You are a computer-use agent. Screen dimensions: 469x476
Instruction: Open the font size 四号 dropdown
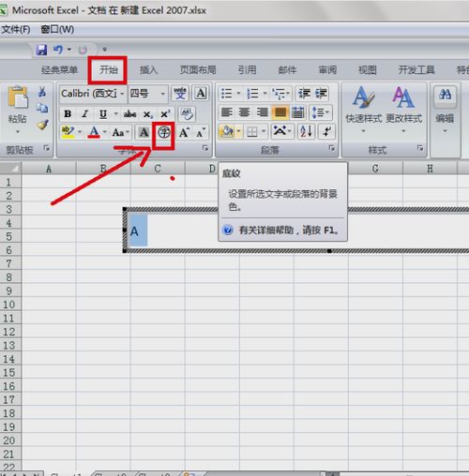[x=162, y=94]
